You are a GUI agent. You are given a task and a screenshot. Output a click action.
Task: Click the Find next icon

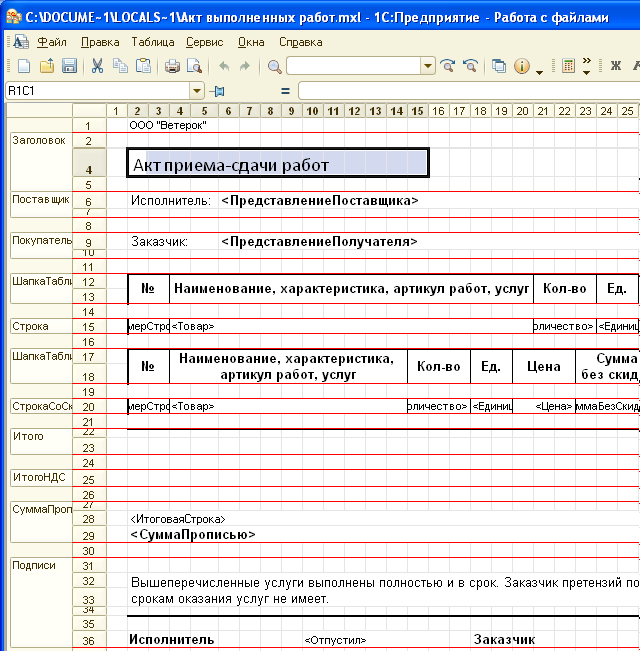click(448, 66)
